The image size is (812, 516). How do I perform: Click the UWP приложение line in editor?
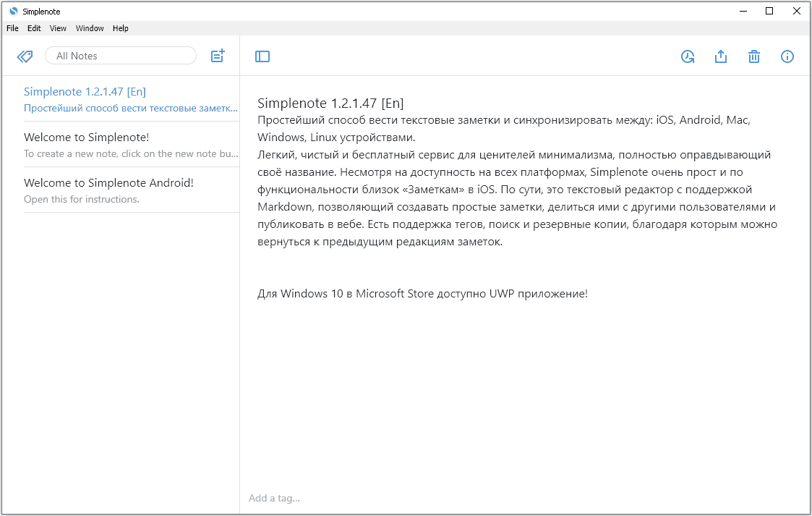422,294
